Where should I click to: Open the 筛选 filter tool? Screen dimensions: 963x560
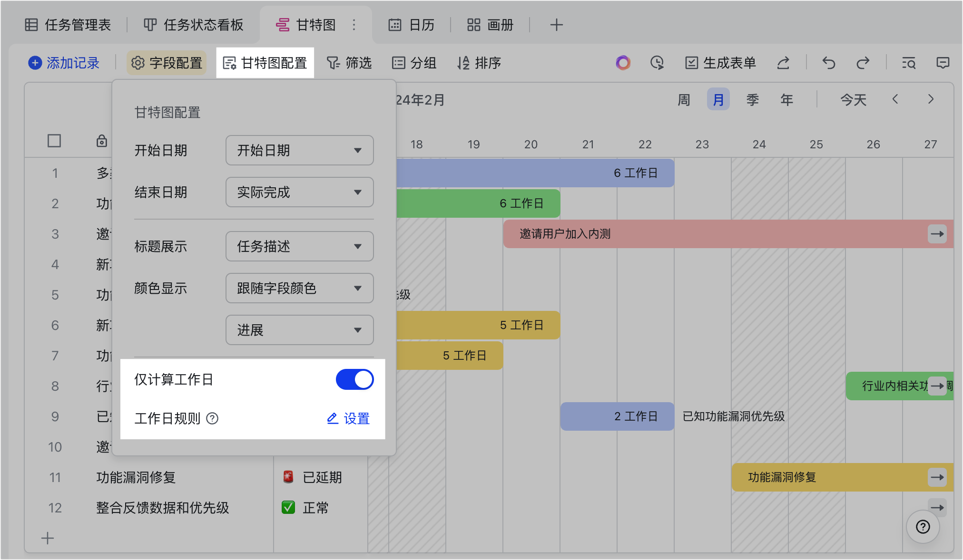coord(349,63)
